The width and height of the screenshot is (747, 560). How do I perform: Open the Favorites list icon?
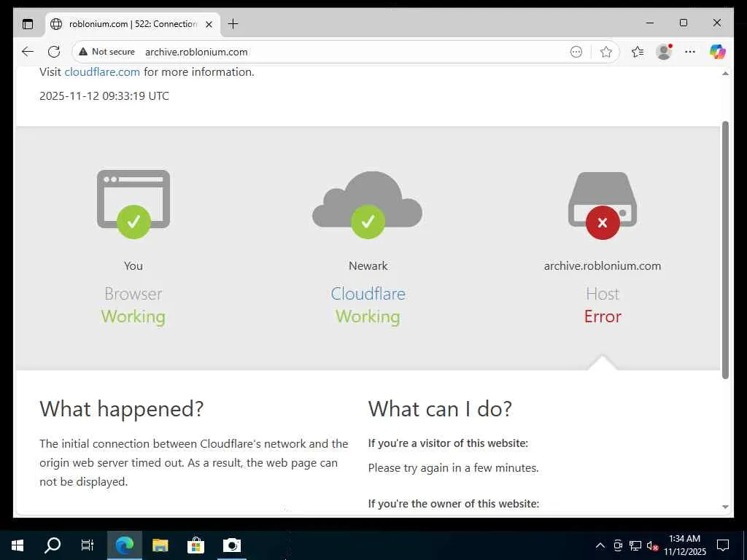click(638, 52)
